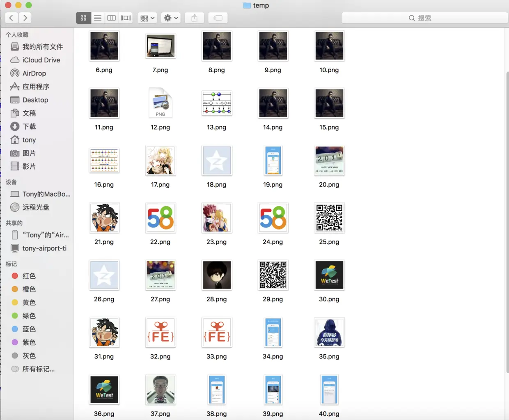Click the file name 33.png
The image size is (509, 420).
point(217,356)
